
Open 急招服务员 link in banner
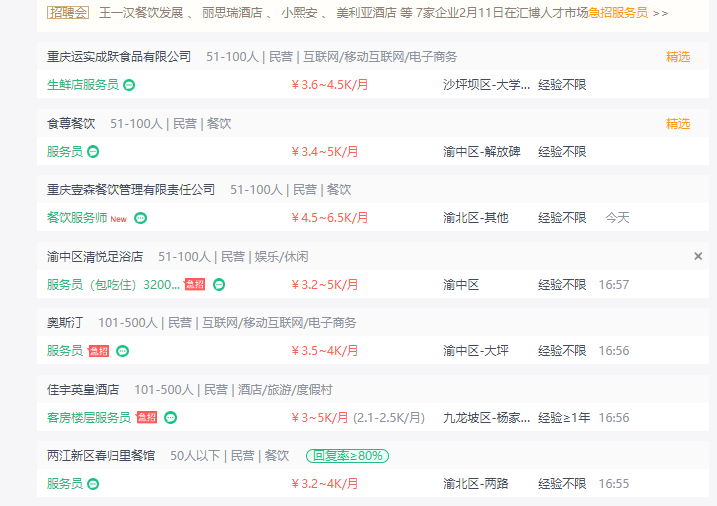(x=618, y=13)
